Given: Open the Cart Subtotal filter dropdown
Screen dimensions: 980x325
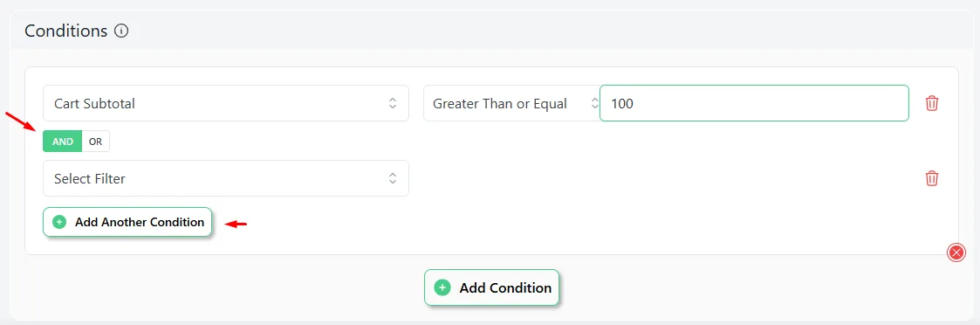Looking at the screenshot, I should point(226,103).
